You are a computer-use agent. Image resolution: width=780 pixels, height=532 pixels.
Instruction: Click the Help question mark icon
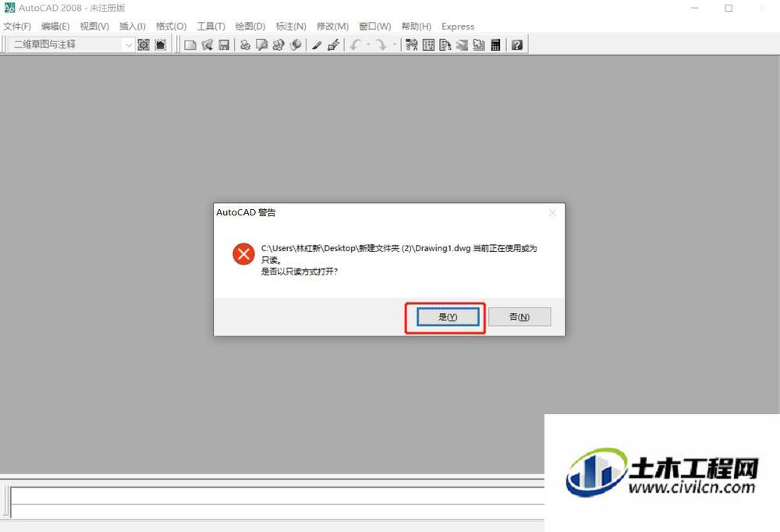[517, 44]
